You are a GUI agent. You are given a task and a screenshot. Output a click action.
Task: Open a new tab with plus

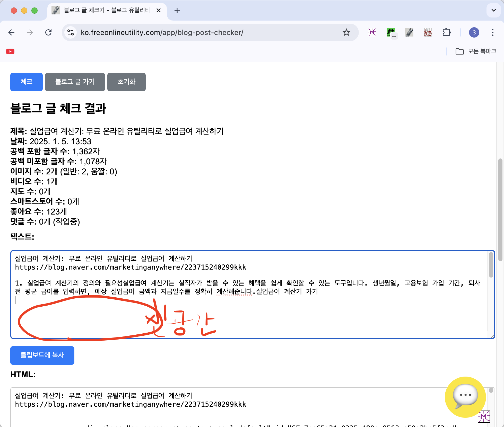(177, 10)
